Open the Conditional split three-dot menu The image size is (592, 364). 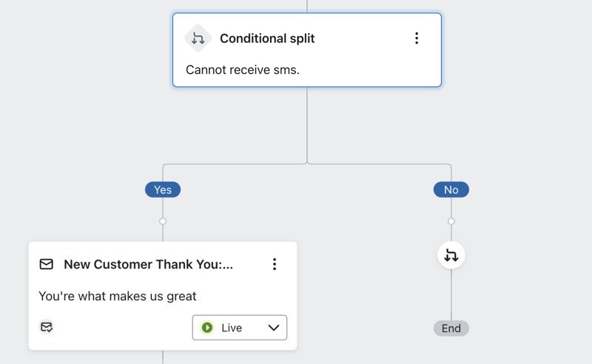pos(417,38)
